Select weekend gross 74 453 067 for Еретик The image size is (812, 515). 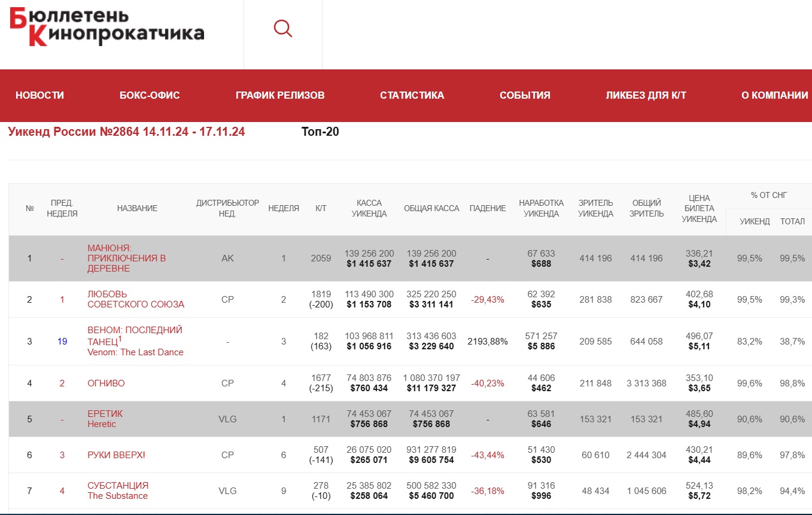(x=369, y=414)
